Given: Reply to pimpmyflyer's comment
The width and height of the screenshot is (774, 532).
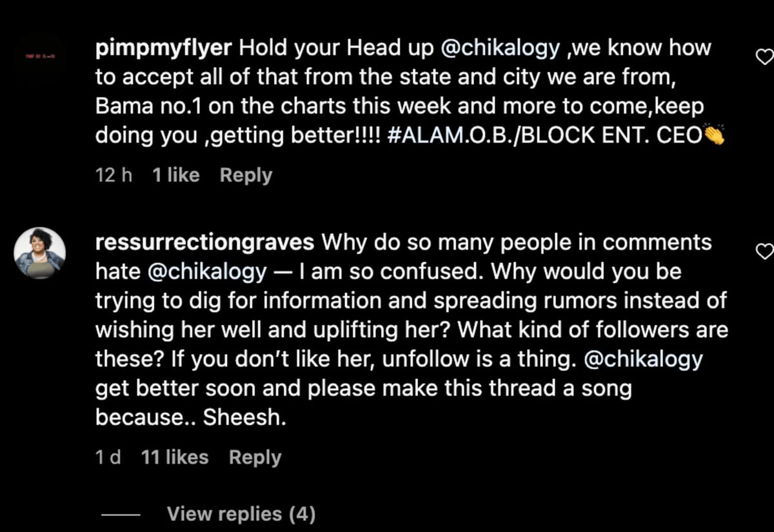Looking at the screenshot, I should pos(246,175).
